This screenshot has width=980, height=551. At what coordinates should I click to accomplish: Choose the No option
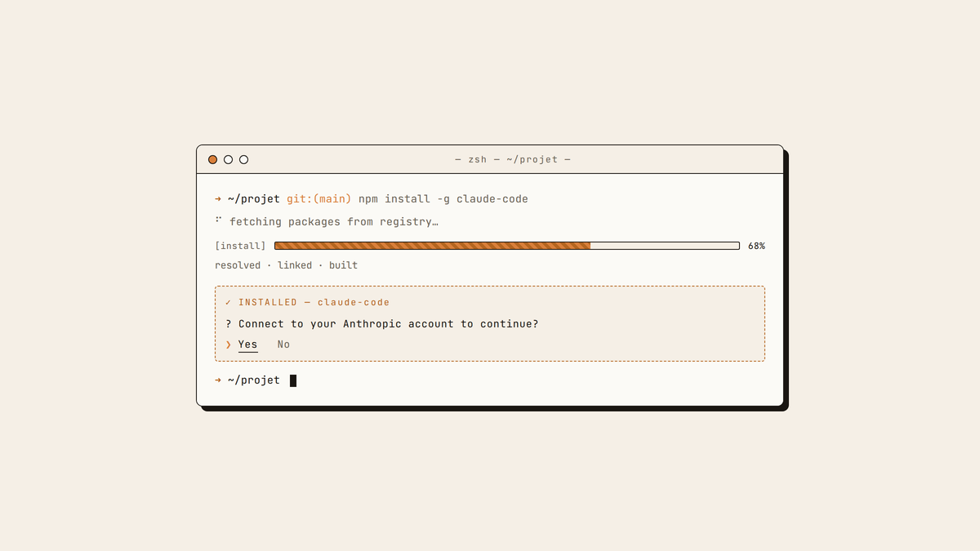tap(283, 344)
